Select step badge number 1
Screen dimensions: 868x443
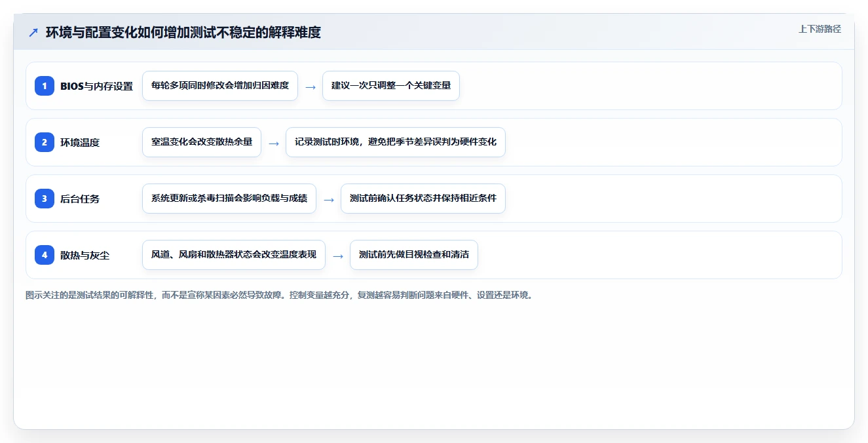pyautogui.click(x=45, y=86)
